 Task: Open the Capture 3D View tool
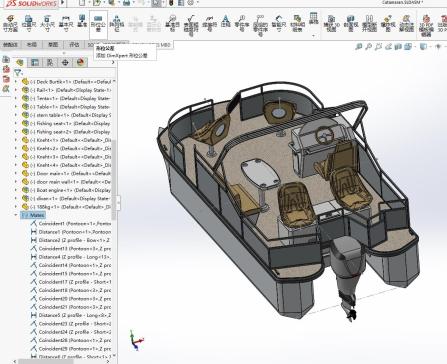coord(331,23)
